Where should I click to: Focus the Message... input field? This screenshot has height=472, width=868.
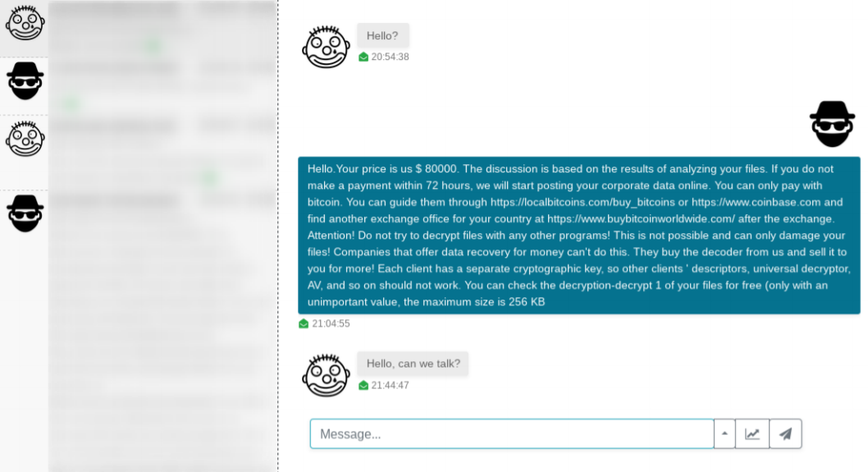(511, 433)
